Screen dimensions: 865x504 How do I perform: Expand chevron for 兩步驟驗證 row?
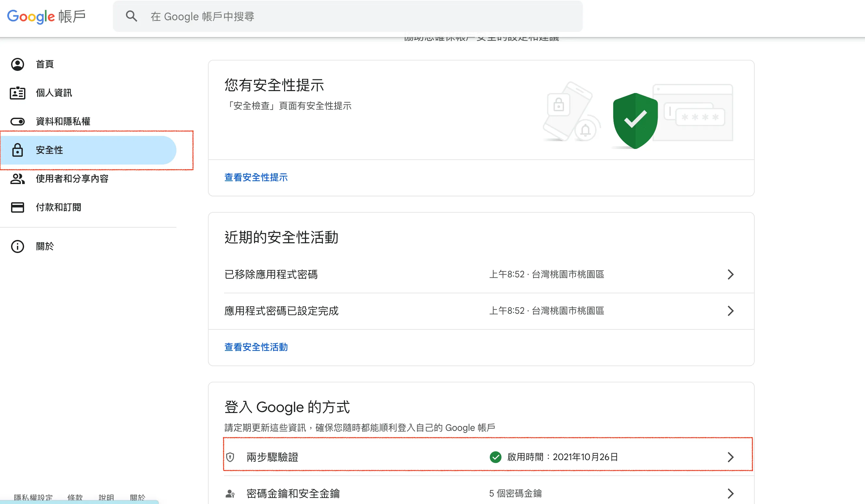(731, 457)
